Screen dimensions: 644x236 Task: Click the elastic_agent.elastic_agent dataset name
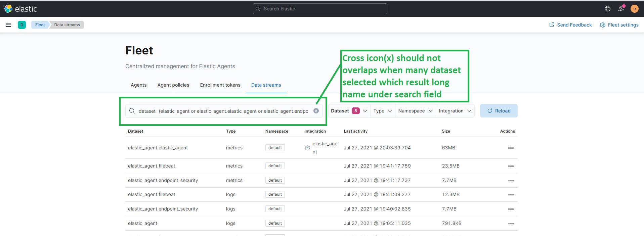158,148
